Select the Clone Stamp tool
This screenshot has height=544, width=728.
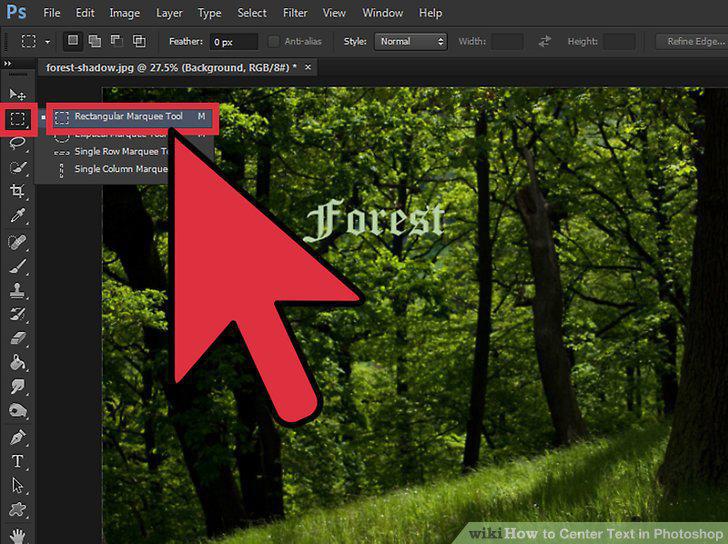coord(18,291)
